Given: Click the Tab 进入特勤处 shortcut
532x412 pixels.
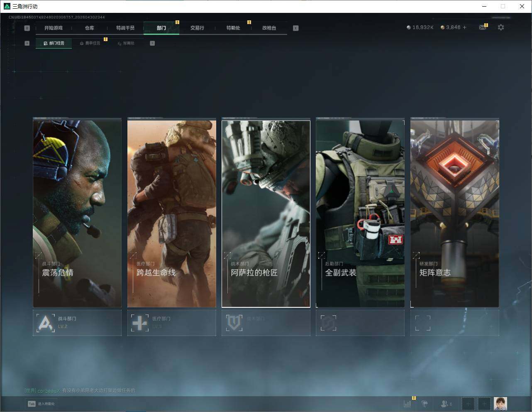Looking at the screenshot, I should (x=41, y=404).
